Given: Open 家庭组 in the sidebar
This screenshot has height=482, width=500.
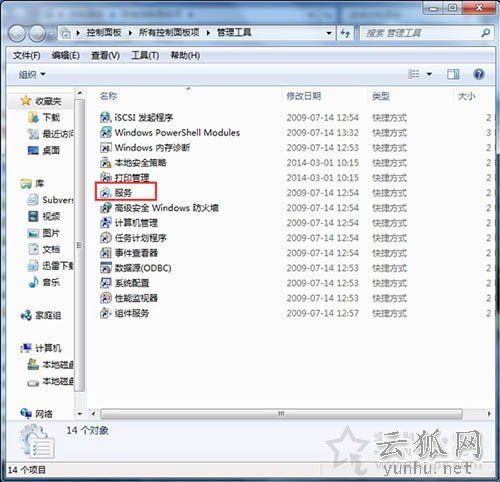Looking at the screenshot, I should click(x=41, y=315).
